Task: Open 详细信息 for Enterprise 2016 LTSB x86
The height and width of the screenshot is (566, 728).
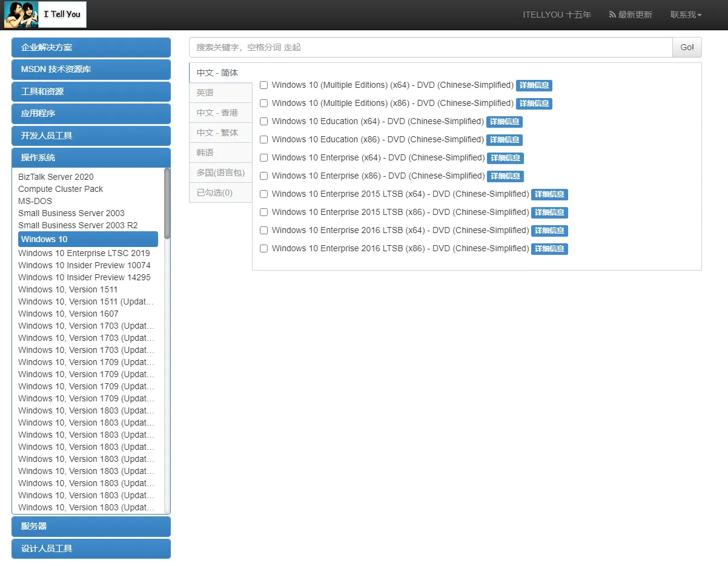Action: point(550,249)
